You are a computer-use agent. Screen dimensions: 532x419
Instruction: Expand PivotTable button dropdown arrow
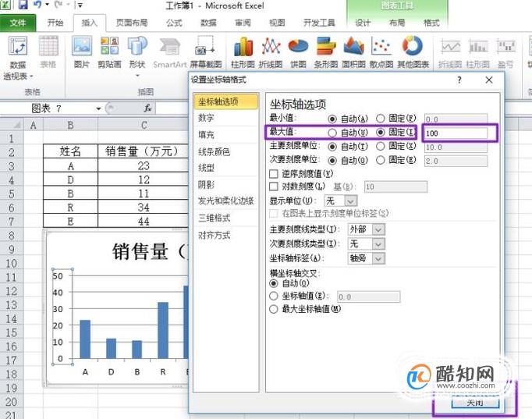[x=31, y=76]
